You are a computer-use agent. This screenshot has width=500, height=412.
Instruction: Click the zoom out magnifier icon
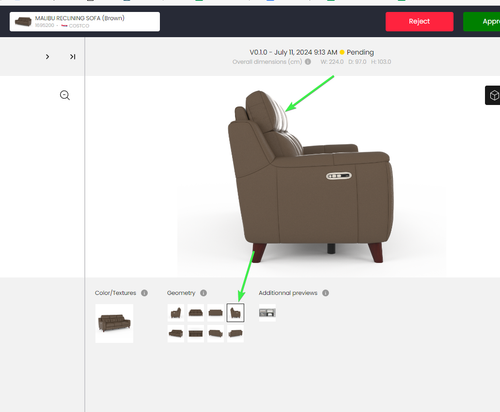[65, 95]
